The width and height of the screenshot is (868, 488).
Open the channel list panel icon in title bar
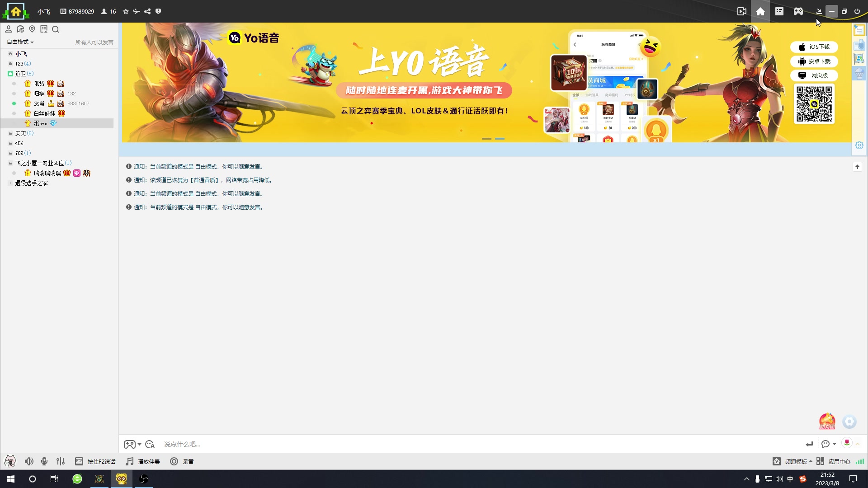tap(779, 11)
